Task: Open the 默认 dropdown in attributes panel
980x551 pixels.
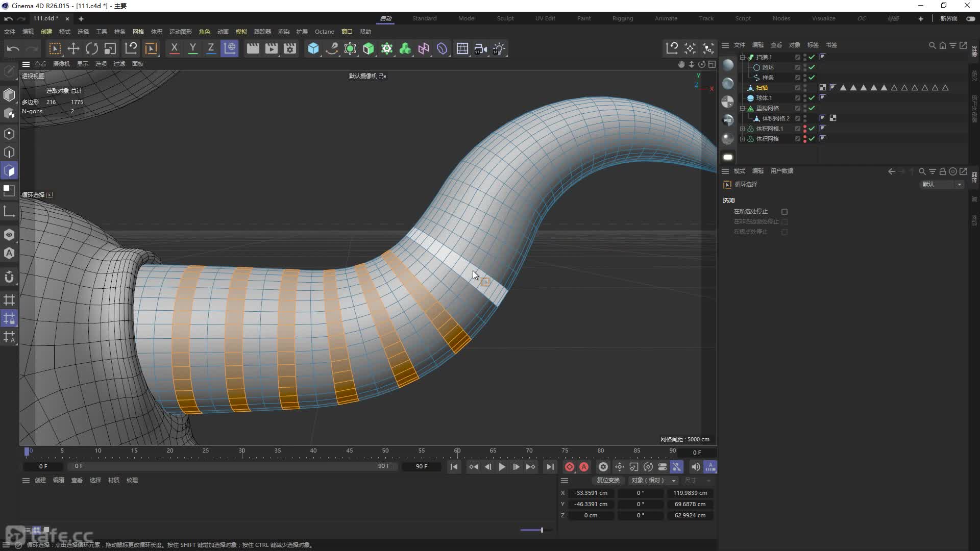Action: click(x=942, y=184)
